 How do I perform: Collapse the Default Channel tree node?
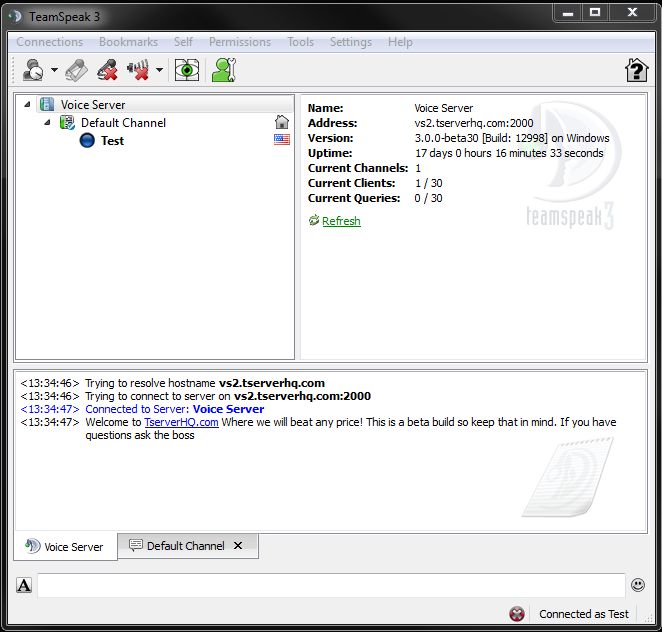pos(48,122)
